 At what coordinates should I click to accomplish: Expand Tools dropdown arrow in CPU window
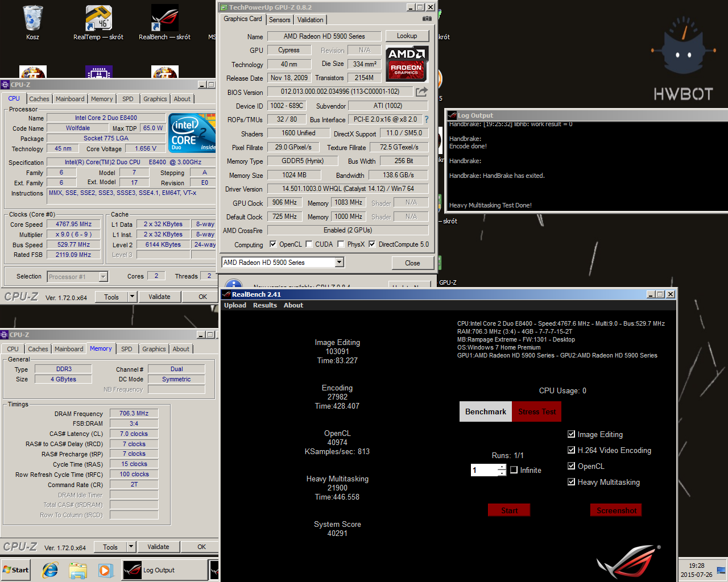click(132, 297)
